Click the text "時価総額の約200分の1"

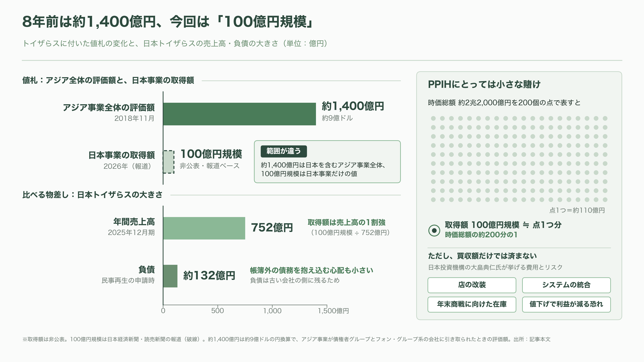(481, 235)
